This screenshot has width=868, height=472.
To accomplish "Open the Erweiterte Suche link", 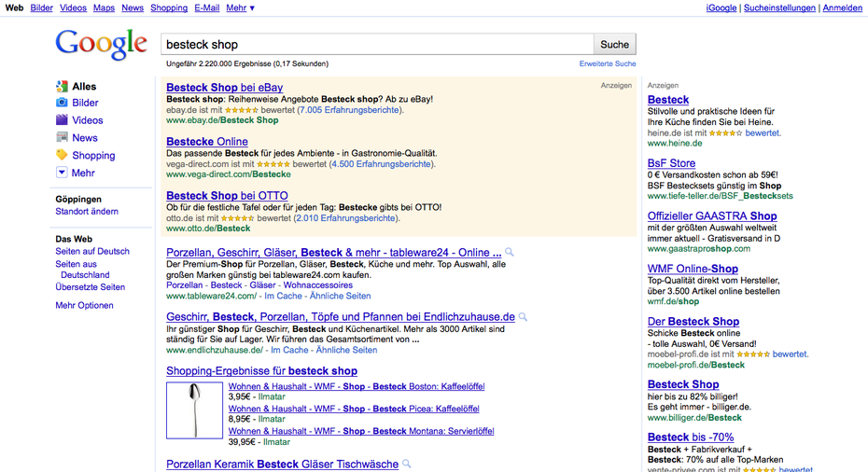I will click(608, 64).
